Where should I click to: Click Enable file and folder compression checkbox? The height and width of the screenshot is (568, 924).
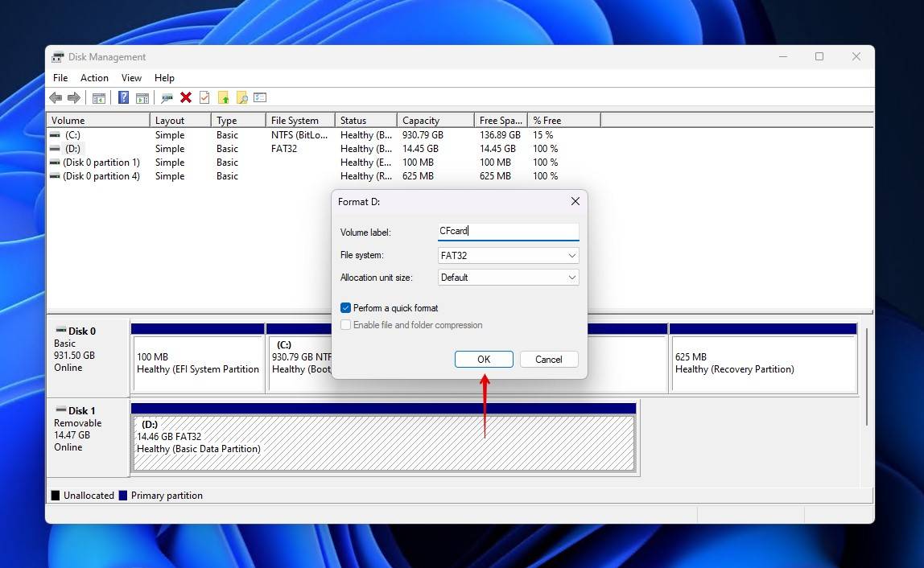[x=346, y=325]
